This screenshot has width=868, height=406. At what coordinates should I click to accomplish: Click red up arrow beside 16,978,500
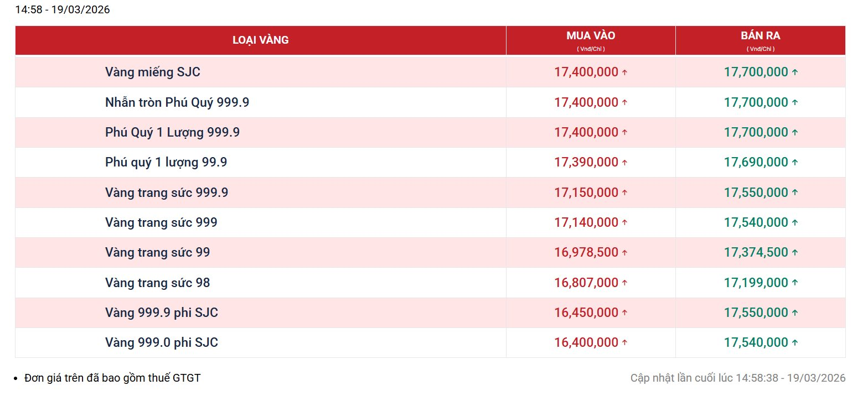pyautogui.click(x=625, y=253)
